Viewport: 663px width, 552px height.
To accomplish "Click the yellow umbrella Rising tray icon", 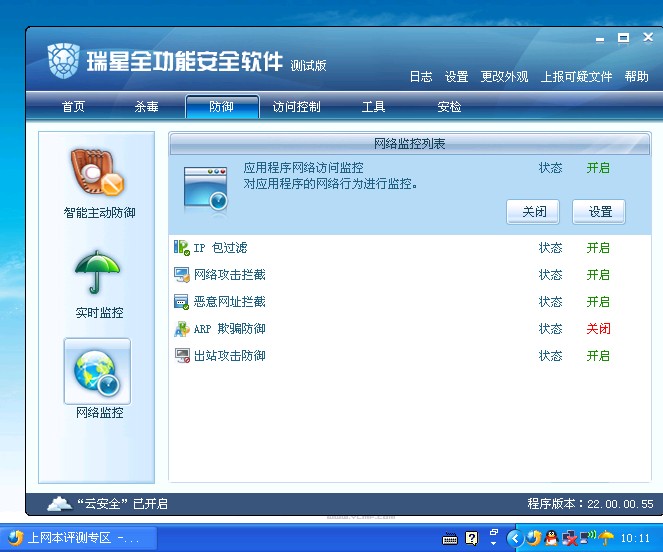I will (x=606, y=538).
